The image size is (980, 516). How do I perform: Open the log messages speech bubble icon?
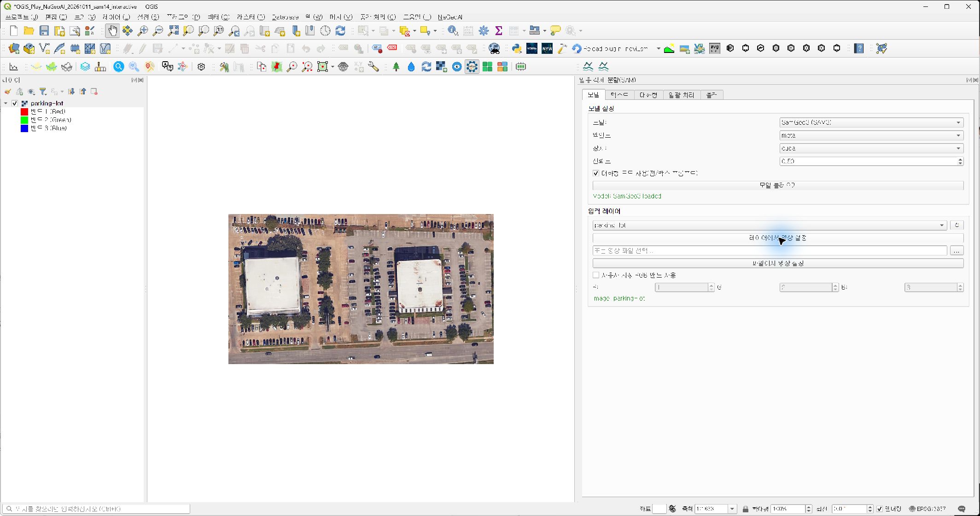962,509
